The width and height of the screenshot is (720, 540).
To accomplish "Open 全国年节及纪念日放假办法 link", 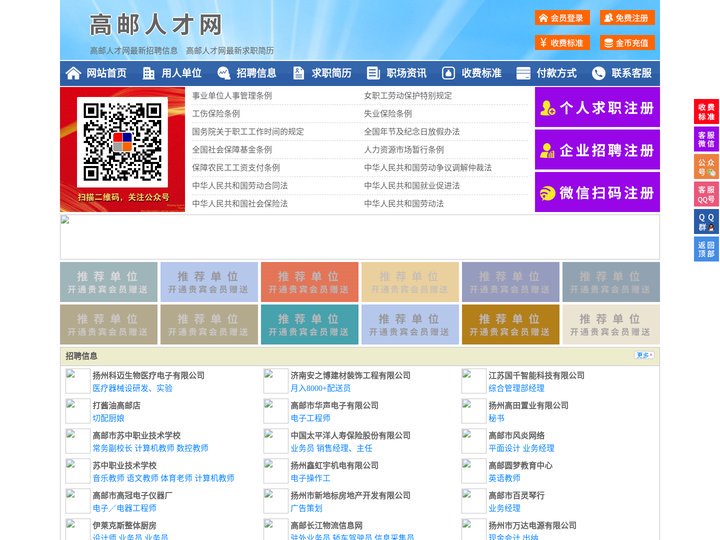I will (412, 132).
